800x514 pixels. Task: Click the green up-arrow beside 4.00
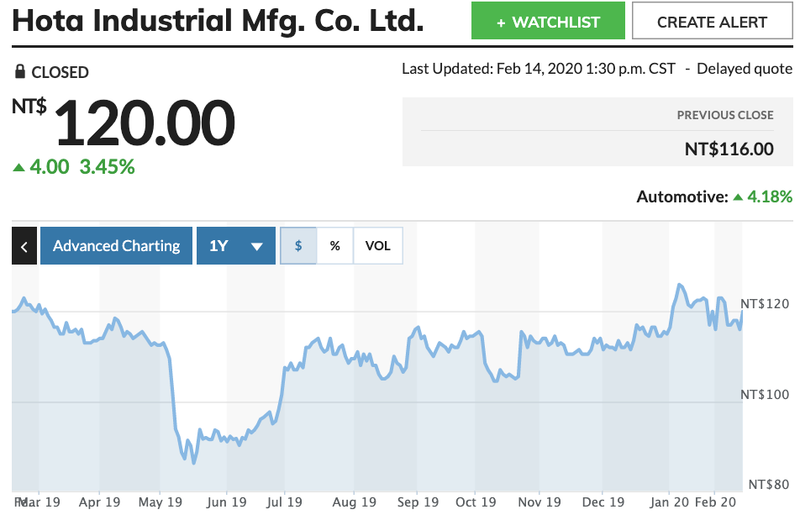pyautogui.click(x=19, y=167)
